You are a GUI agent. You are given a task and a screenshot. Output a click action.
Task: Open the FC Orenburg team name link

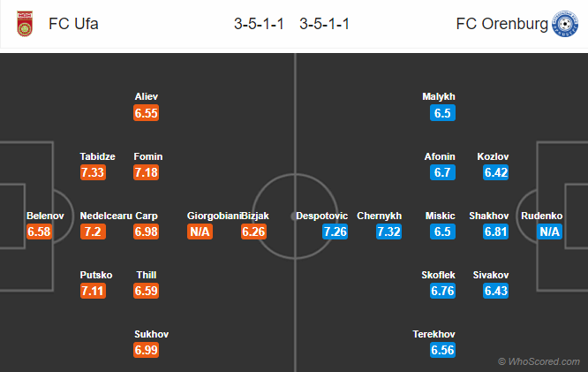[x=501, y=24]
